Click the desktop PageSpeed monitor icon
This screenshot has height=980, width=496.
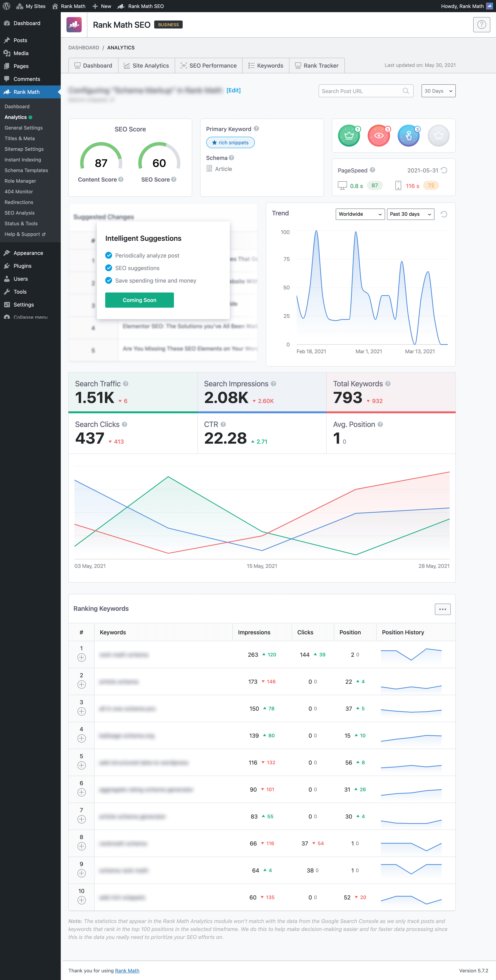click(342, 185)
